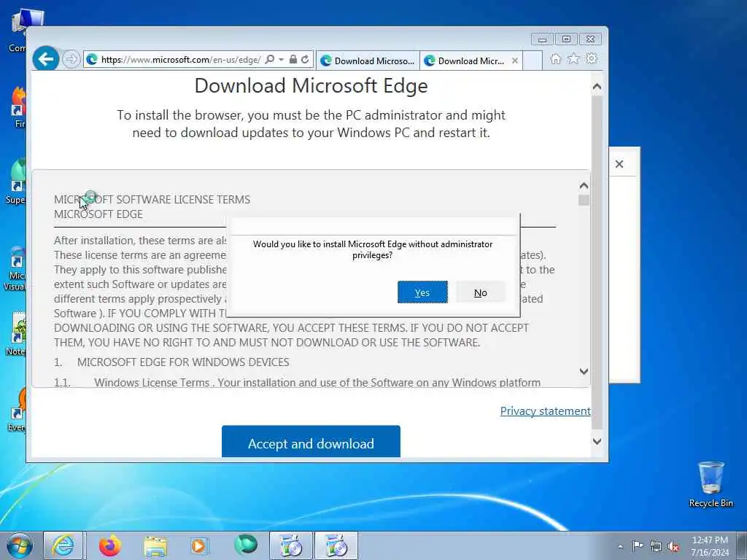The width and height of the screenshot is (747, 560).
Task: Close the active Download Micr... tab
Action: (514, 61)
